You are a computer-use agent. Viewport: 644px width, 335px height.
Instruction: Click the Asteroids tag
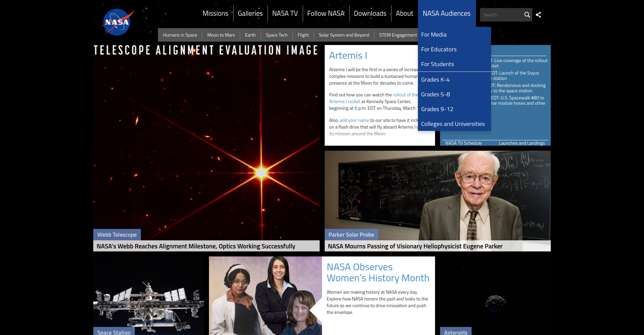(x=455, y=332)
